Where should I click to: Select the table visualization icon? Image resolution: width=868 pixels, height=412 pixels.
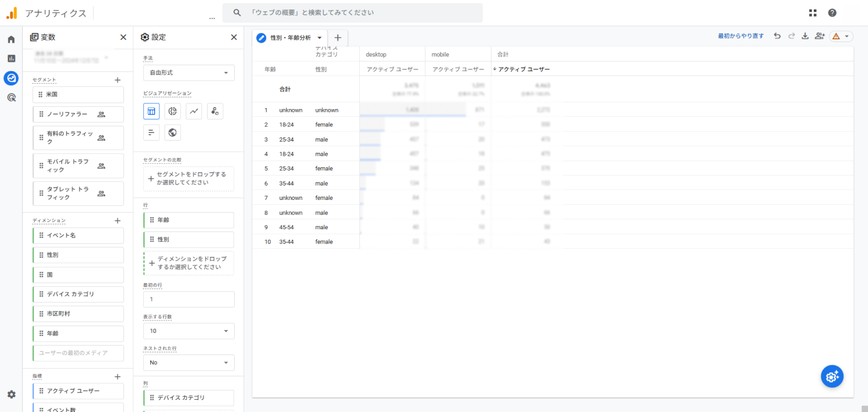[151, 111]
